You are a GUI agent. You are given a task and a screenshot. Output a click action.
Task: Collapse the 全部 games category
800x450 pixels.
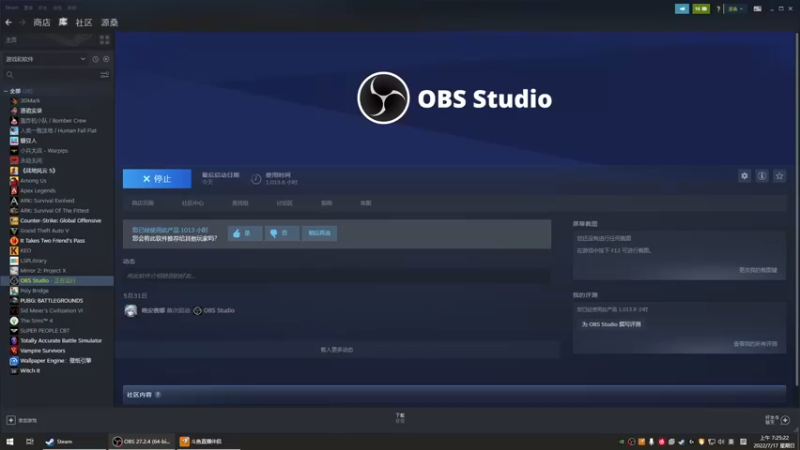coord(6,91)
